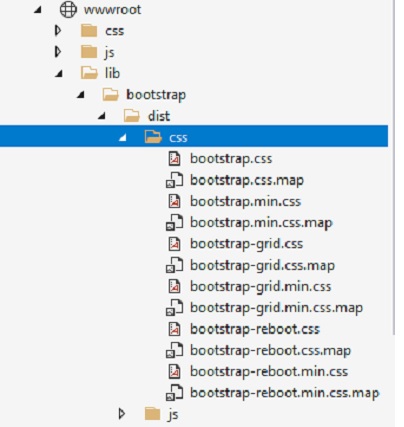This screenshot has width=404, height=427.
Task: Collapse the wwwroot node
Action: 38,10
